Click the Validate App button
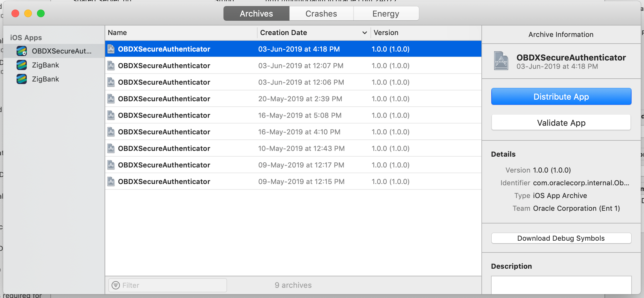The width and height of the screenshot is (644, 298). 561,123
